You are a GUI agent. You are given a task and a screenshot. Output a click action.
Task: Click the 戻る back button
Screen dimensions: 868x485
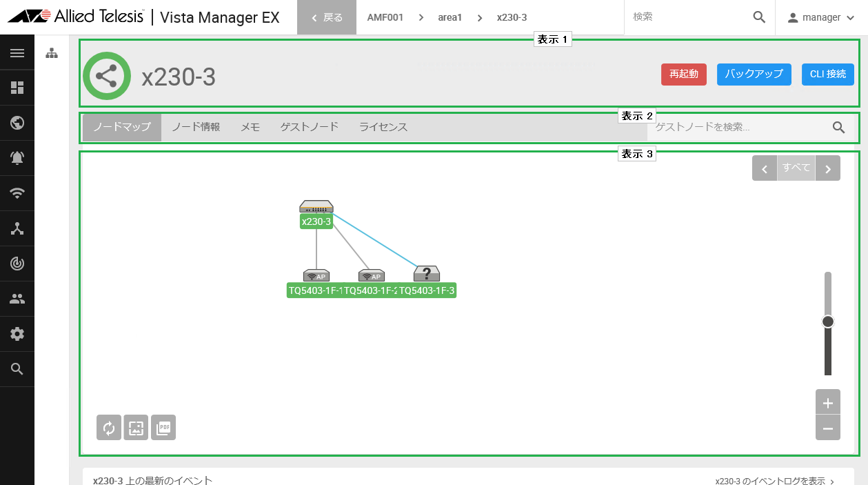point(327,17)
